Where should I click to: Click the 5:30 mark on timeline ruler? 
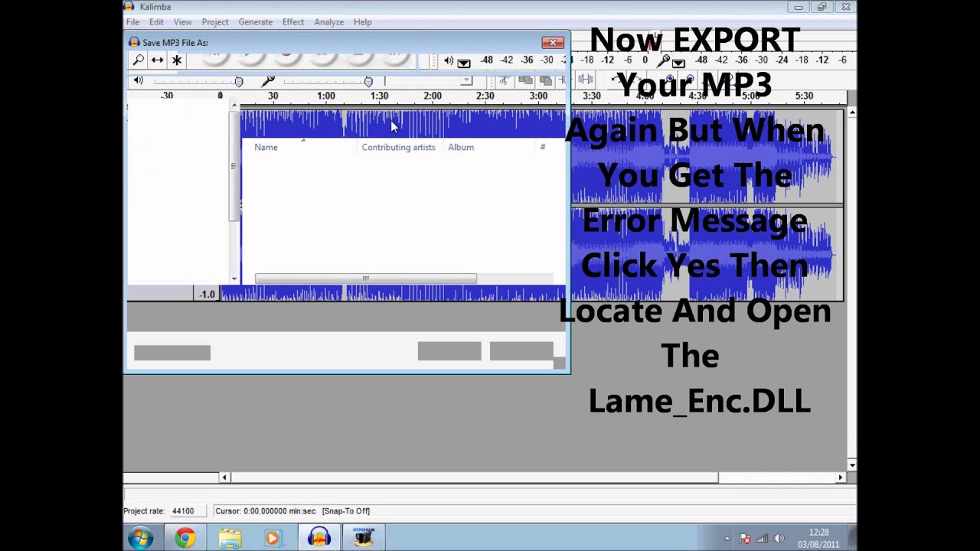[804, 96]
